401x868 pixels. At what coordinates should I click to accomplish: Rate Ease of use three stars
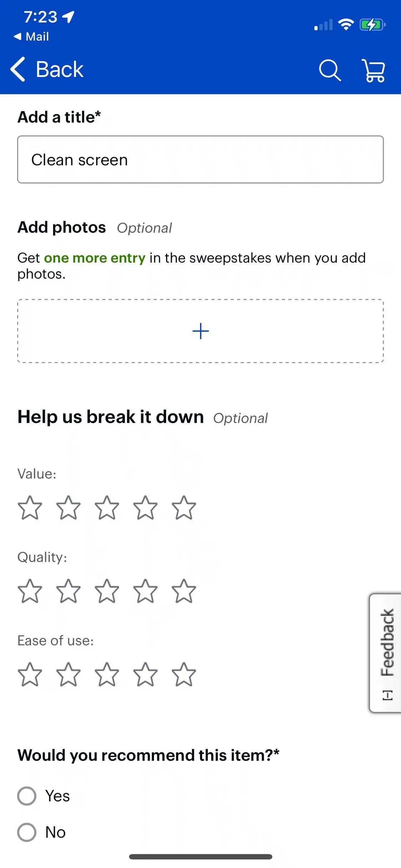(x=107, y=675)
